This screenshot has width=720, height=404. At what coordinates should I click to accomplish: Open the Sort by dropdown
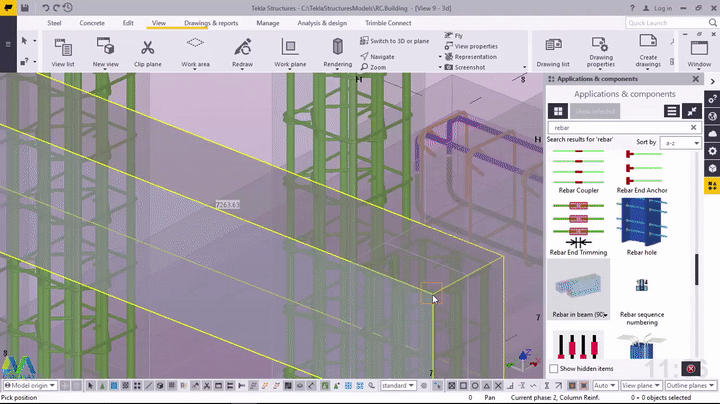pyautogui.click(x=678, y=143)
